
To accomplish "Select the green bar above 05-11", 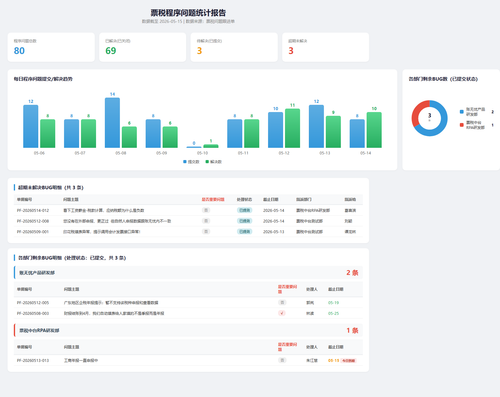I will [x=252, y=133].
